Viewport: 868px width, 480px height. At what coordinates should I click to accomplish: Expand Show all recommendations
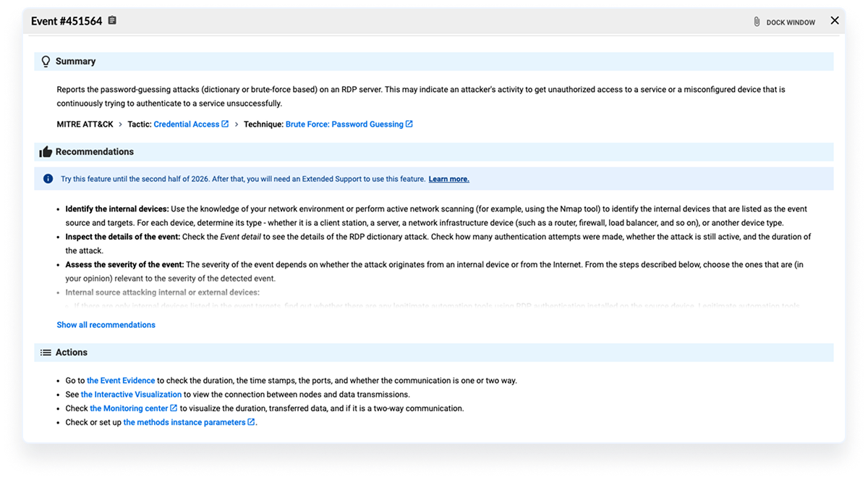tap(106, 325)
